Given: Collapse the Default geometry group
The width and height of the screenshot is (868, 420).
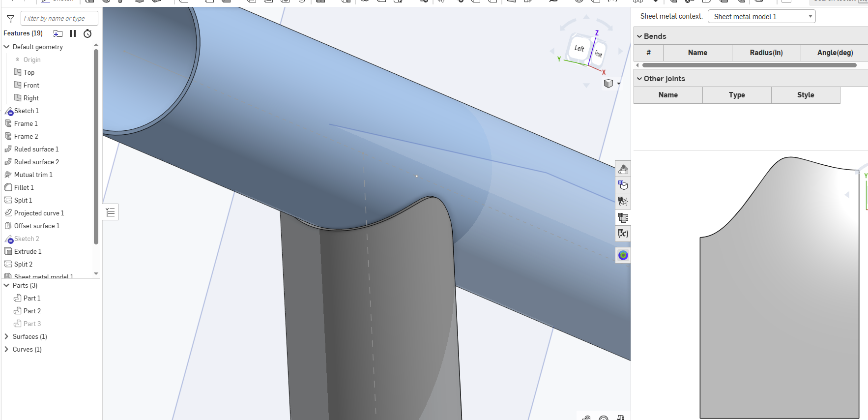Looking at the screenshot, I should 6,47.
